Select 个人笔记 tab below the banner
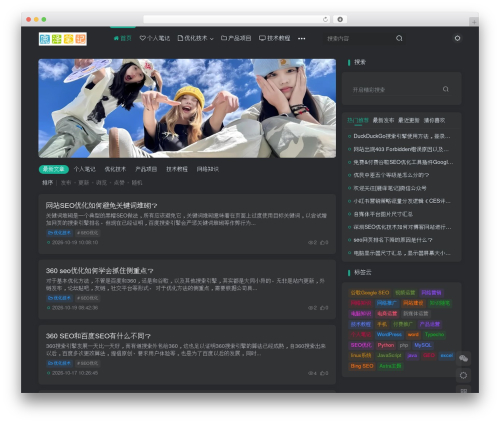 pyautogui.click(x=85, y=169)
